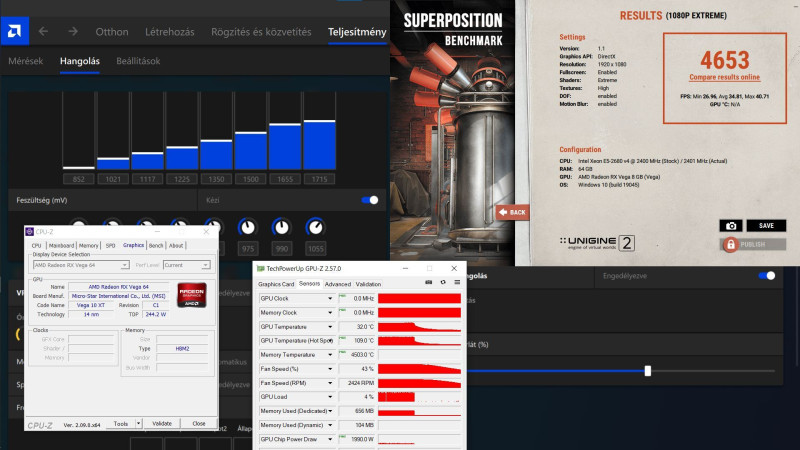Image resolution: width=800 pixels, height=450 pixels.
Task: Select the Sensors tab in GPU-Z
Action: 309,284
